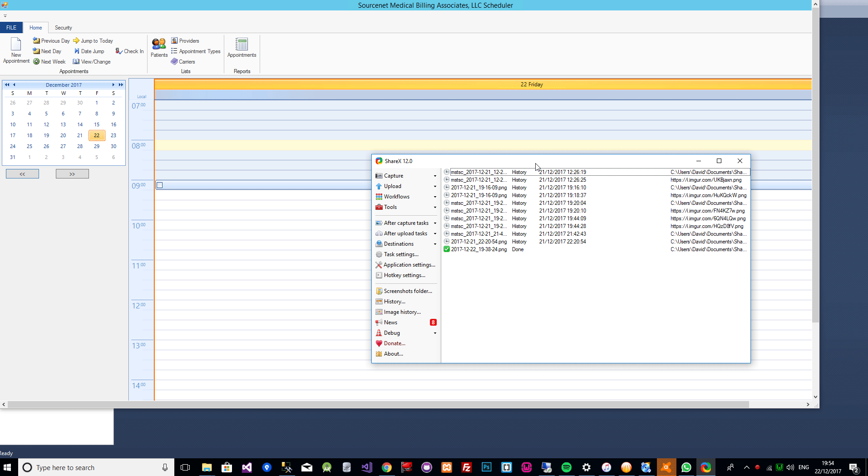Select the ShareX row dated 21/12/2017 21:42:43
The width and height of the screenshot is (868, 476).
(x=595, y=234)
